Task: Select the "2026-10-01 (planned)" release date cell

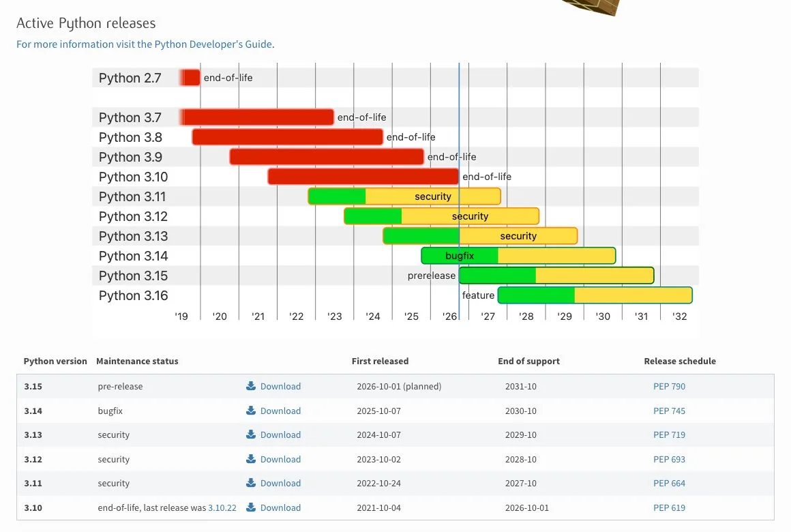Action: tap(399, 386)
